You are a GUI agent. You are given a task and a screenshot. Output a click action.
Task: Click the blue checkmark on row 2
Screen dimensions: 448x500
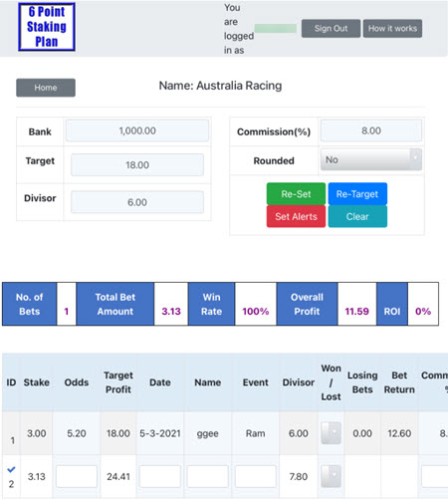click(11, 469)
